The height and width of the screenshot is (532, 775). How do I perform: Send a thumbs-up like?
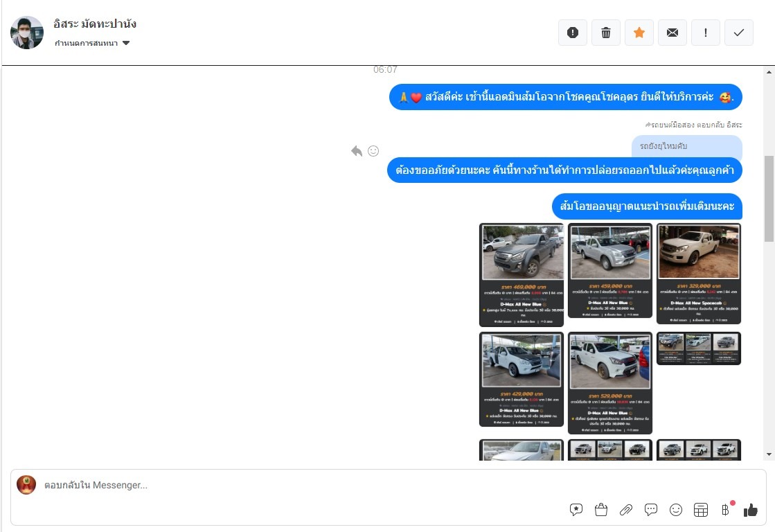pyautogui.click(x=750, y=510)
